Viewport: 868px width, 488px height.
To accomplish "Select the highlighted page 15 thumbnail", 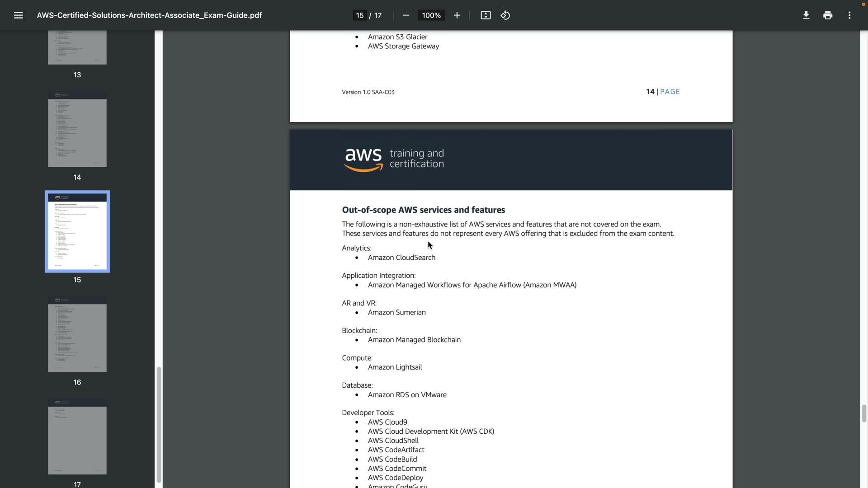I will click(77, 231).
